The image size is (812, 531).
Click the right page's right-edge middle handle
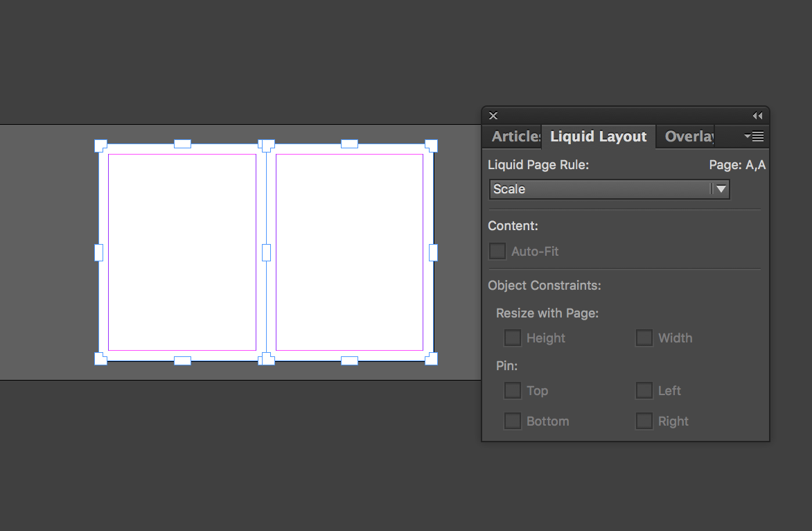tap(434, 252)
